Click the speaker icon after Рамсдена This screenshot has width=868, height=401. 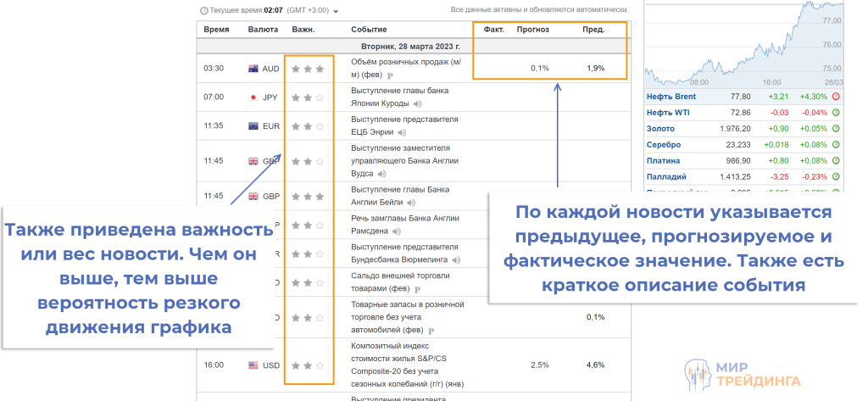pos(397,231)
